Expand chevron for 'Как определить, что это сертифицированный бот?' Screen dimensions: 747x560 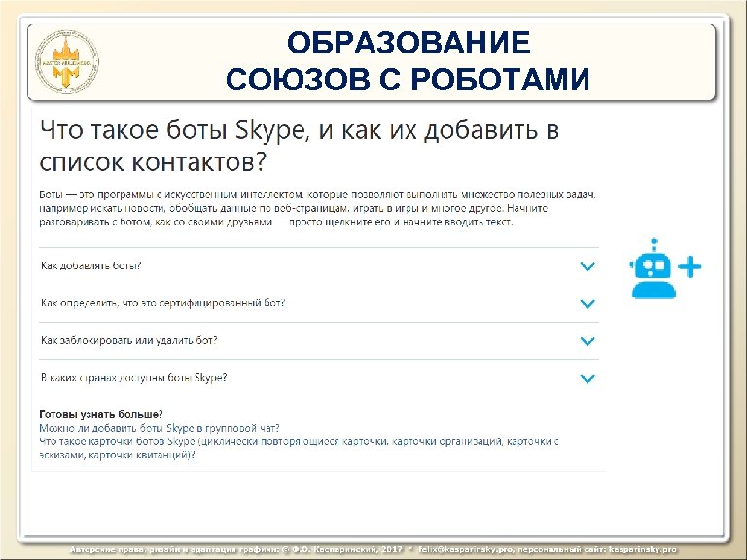click(x=587, y=303)
